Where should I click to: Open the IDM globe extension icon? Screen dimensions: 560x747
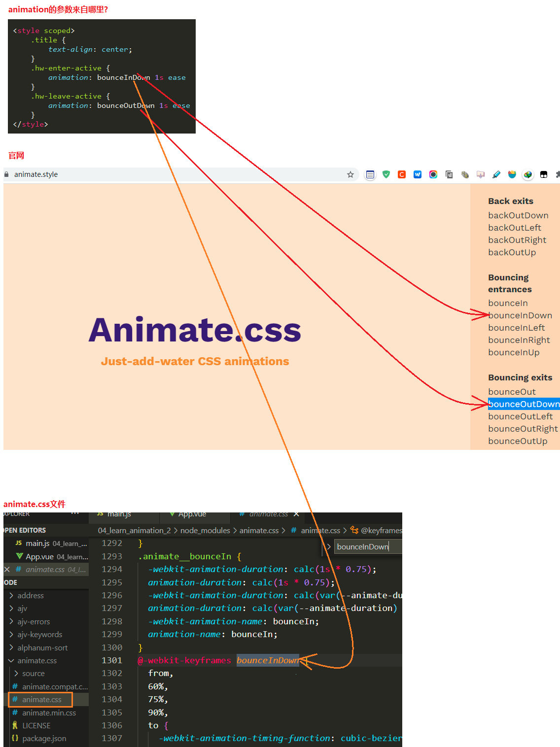click(x=528, y=174)
